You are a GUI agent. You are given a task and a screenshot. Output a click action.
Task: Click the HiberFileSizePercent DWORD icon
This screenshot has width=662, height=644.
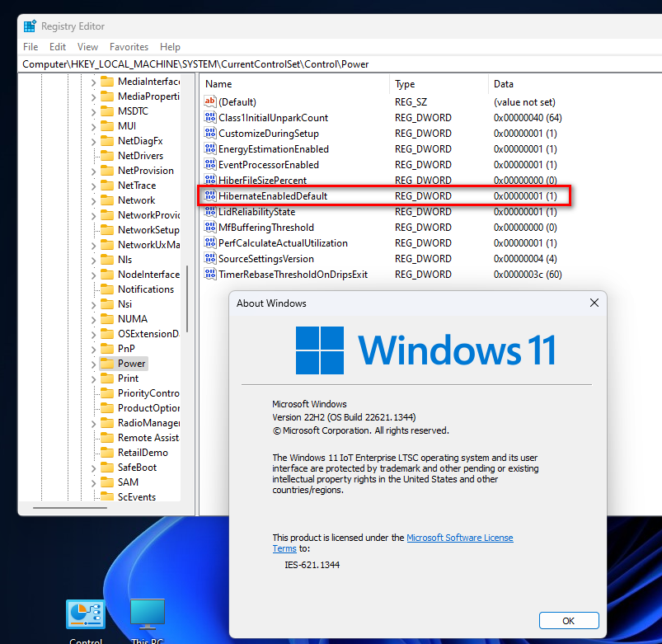(x=210, y=180)
